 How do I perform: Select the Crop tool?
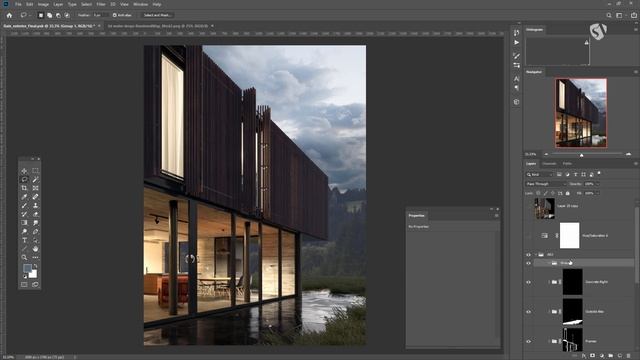[x=24, y=188]
